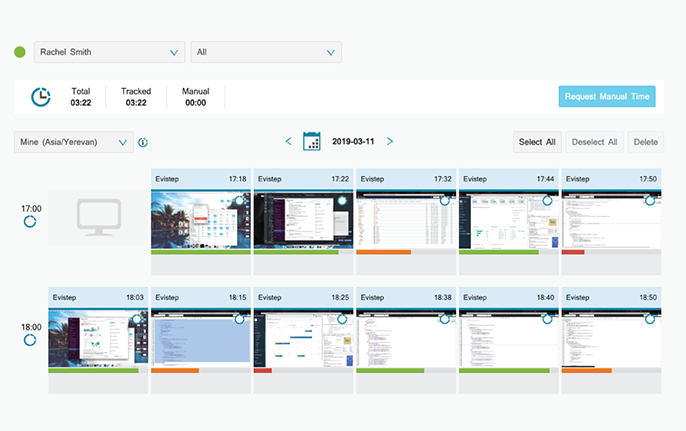Click the green online status dot
Image resolution: width=686 pixels, height=431 pixels.
[20, 52]
